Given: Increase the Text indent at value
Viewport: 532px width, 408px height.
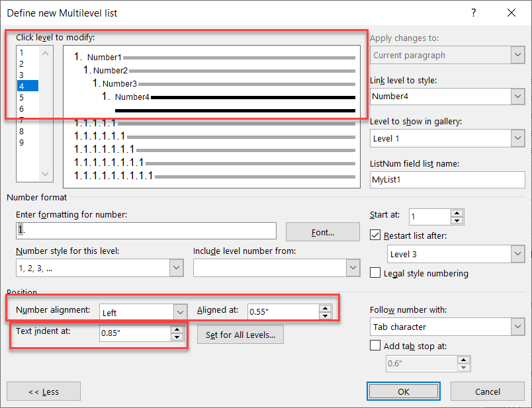Looking at the screenshot, I should pos(177,331).
